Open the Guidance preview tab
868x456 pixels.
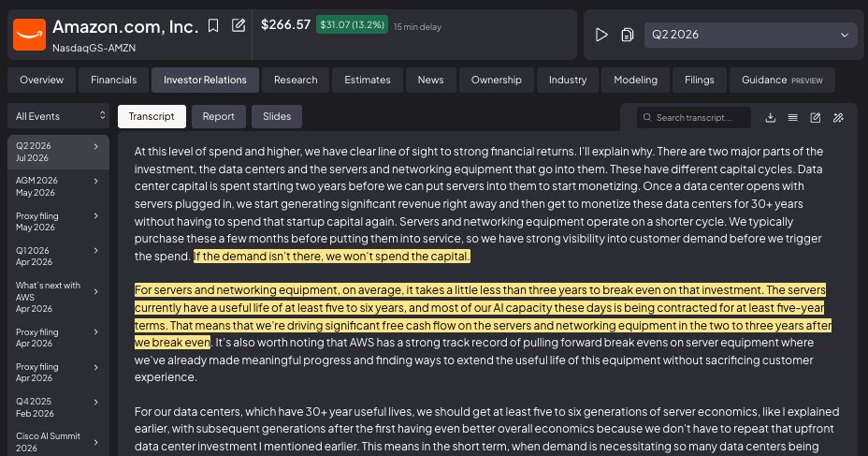782,80
